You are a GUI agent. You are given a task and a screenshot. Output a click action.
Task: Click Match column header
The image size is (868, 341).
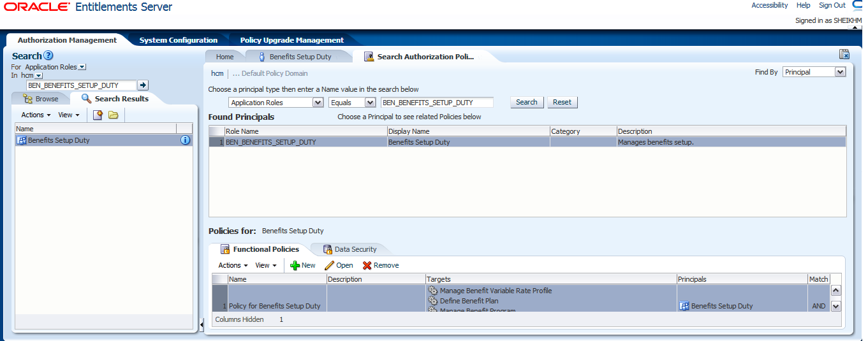(818, 279)
